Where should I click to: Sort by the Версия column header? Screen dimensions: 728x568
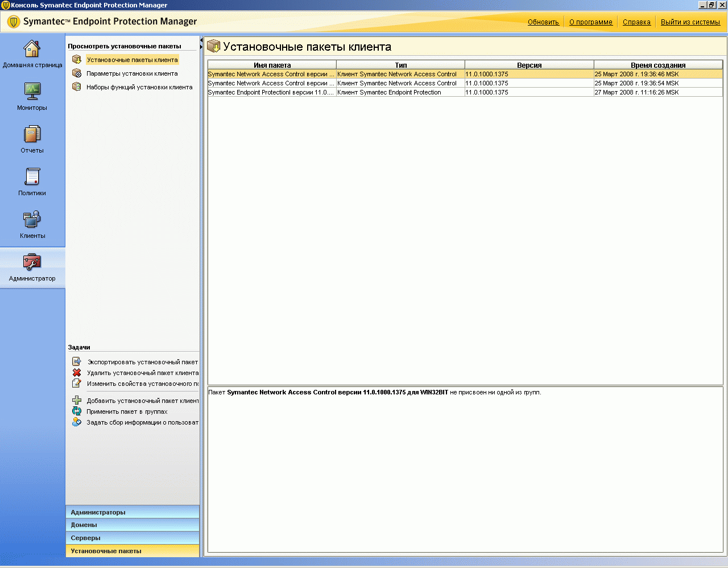pos(530,65)
